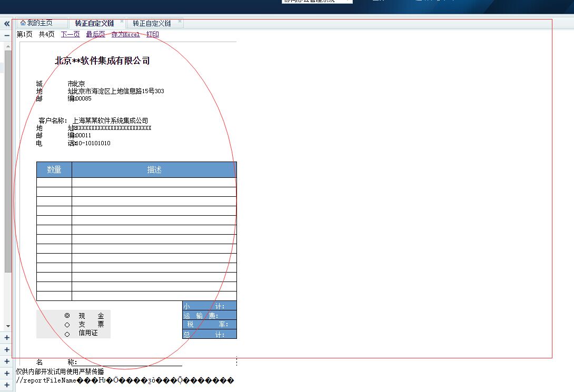The width and height of the screenshot is (574, 392).
Task: Click the 描述 column header
Action: (154, 169)
